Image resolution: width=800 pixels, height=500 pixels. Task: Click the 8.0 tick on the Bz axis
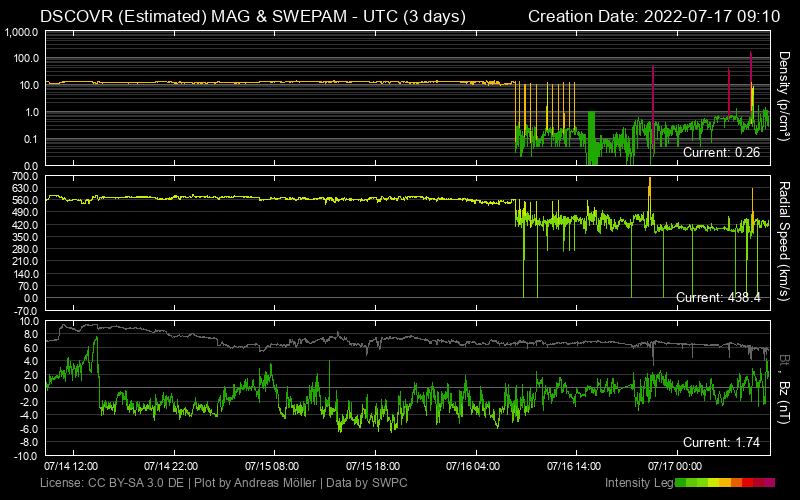[30, 335]
